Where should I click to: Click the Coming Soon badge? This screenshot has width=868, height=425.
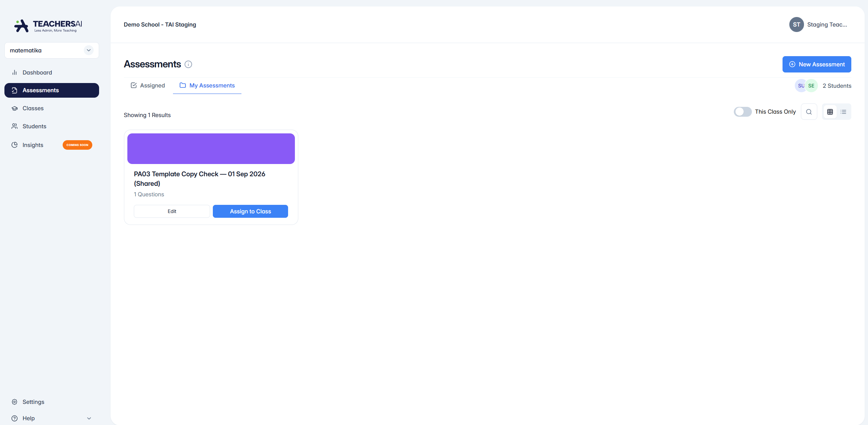pos(77,145)
